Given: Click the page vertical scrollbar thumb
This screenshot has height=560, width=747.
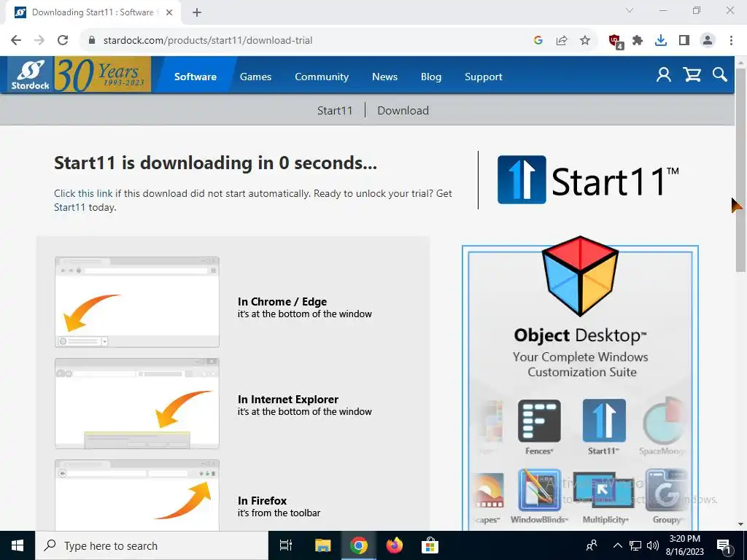Looking at the screenshot, I should coord(741,170).
